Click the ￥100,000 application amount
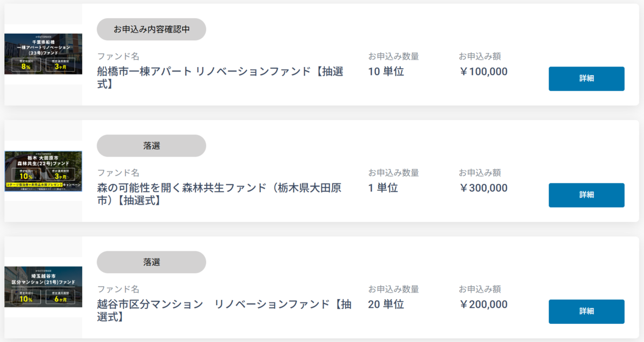 [483, 71]
